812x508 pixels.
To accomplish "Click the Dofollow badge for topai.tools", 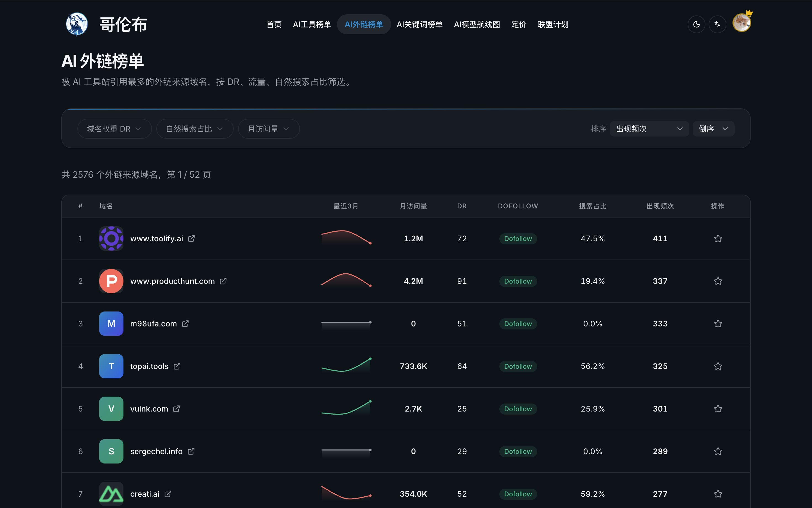I will click(518, 366).
